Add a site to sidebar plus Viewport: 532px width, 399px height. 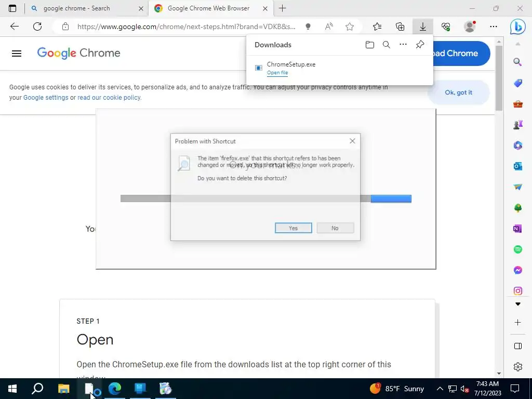(x=518, y=322)
